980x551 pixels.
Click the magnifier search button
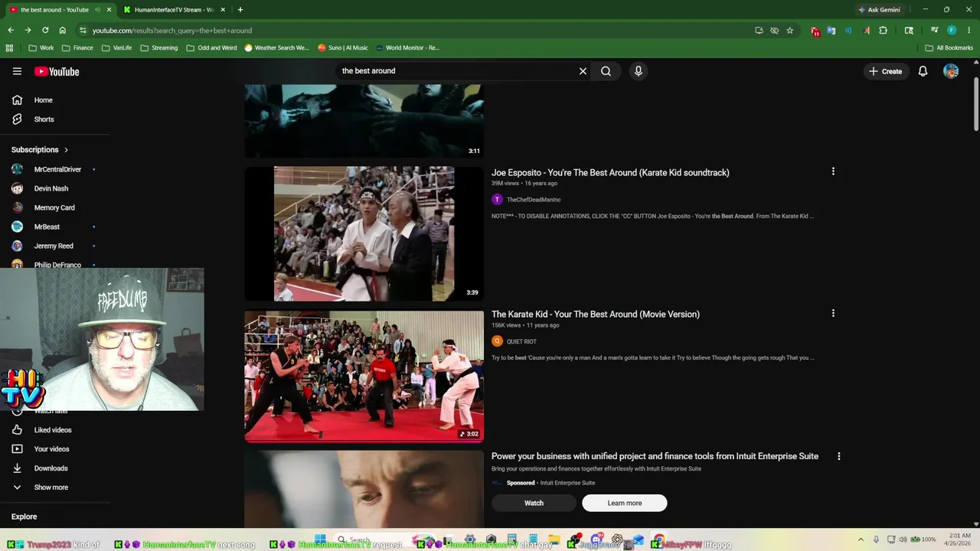(x=606, y=71)
